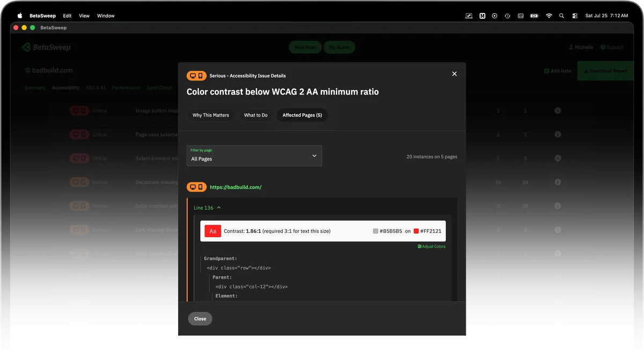
Task: Click the device icons badge beside https://badbuild.com/
Action: click(x=196, y=187)
